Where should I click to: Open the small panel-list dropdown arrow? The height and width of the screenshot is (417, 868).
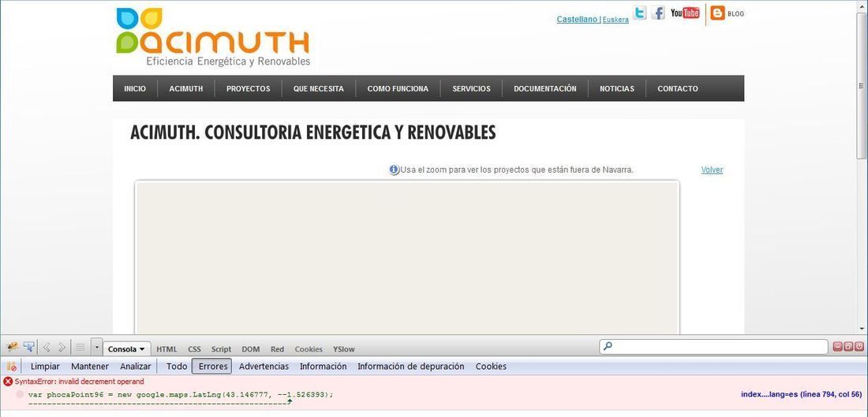[97, 348]
